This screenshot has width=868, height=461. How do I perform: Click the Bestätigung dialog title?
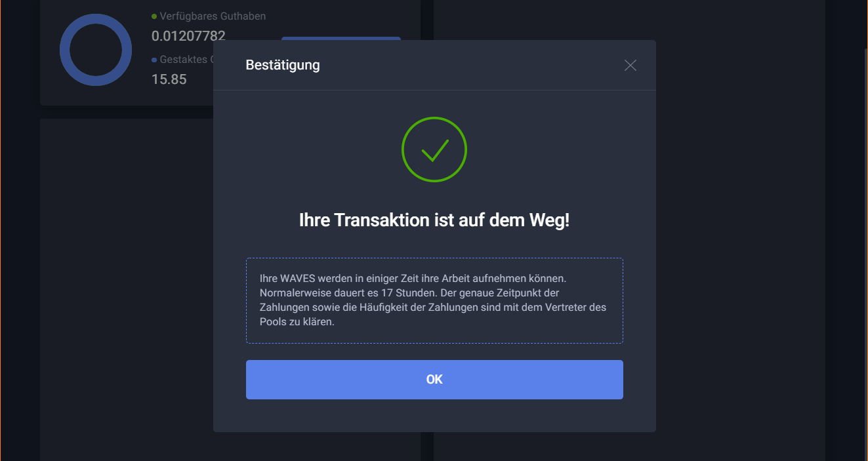coord(283,65)
